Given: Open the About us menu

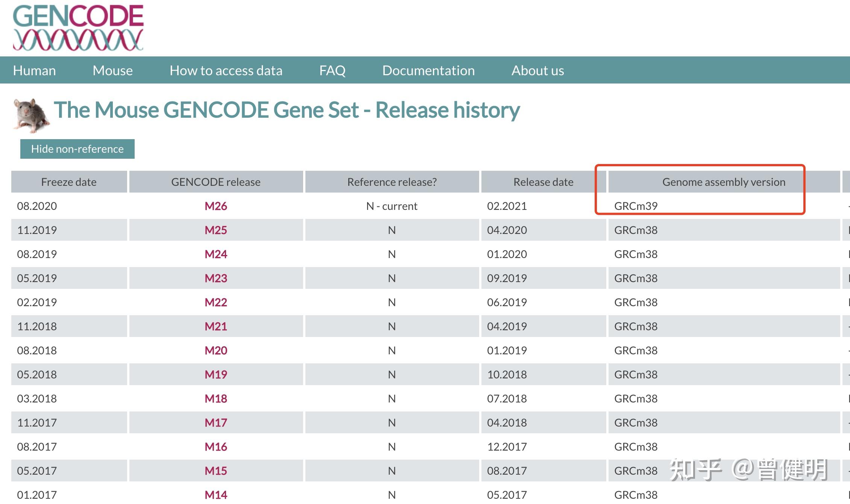Looking at the screenshot, I should coord(537,70).
